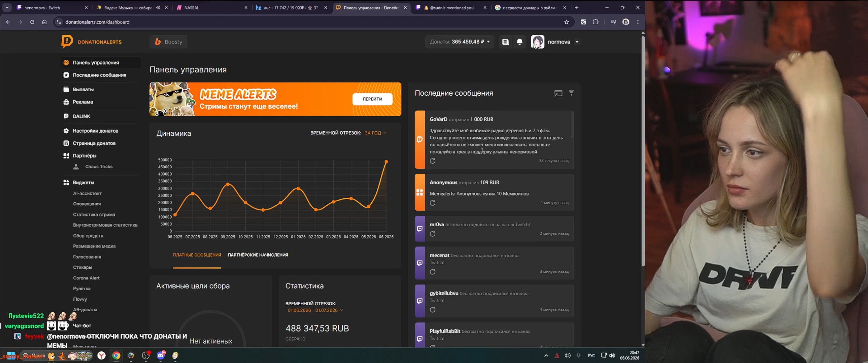Mute the Яндекс Музыка tab audio icon
The width and height of the screenshot is (868, 363).
click(x=158, y=7)
